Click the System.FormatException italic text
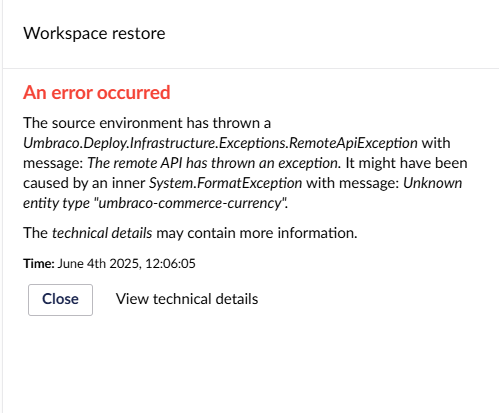Viewport: 499px width, 413px height. [225, 183]
